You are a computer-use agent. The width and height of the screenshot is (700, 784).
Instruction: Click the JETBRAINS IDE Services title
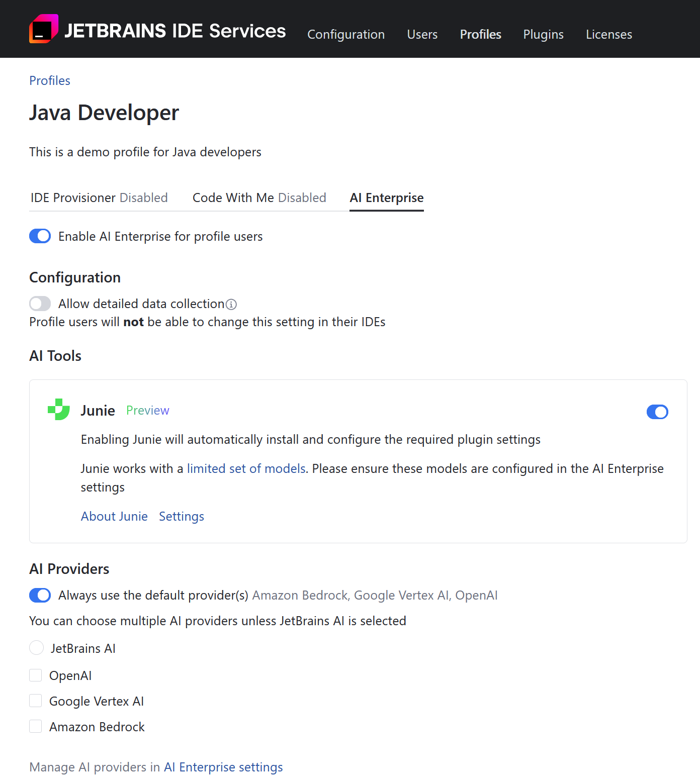click(x=175, y=31)
